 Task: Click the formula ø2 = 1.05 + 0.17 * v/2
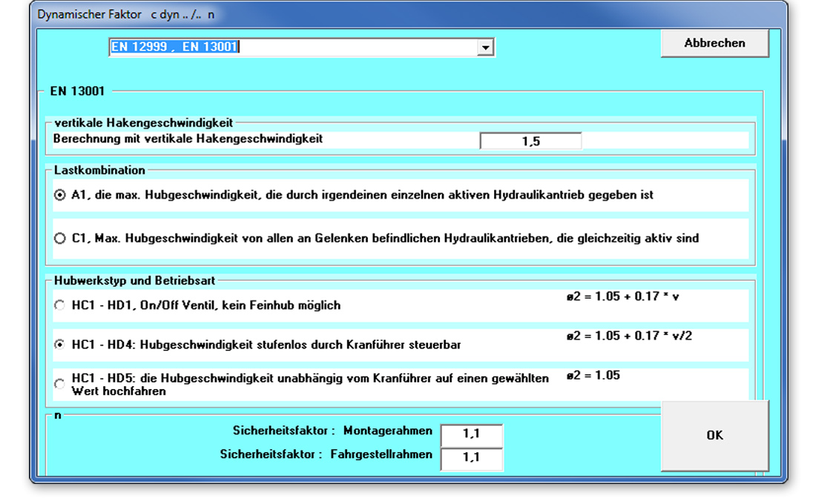(x=629, y=336)
